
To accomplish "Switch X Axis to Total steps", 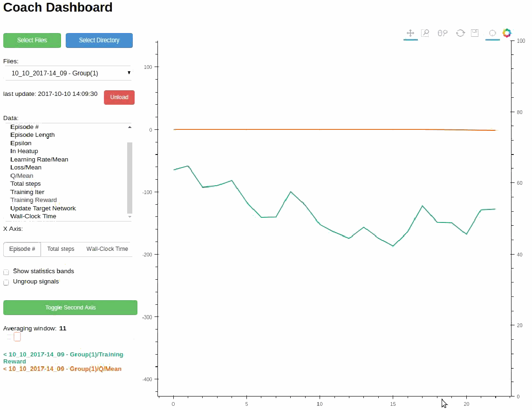I will [x=61, y=249].
